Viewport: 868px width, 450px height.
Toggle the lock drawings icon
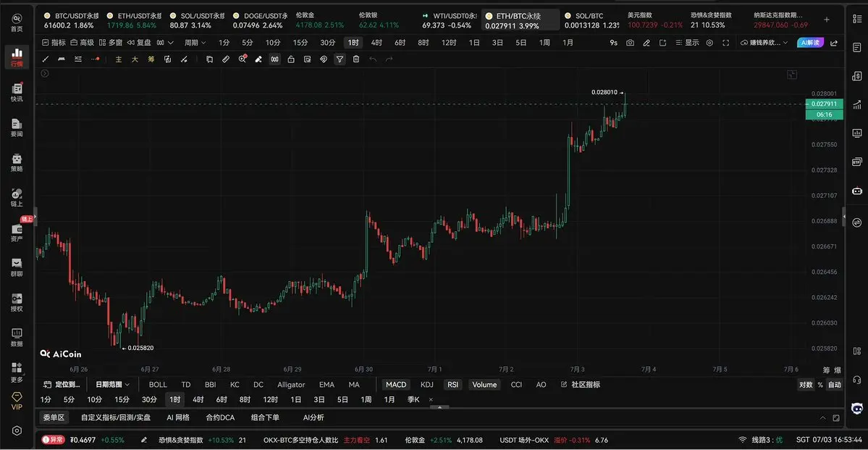[291, 59]
